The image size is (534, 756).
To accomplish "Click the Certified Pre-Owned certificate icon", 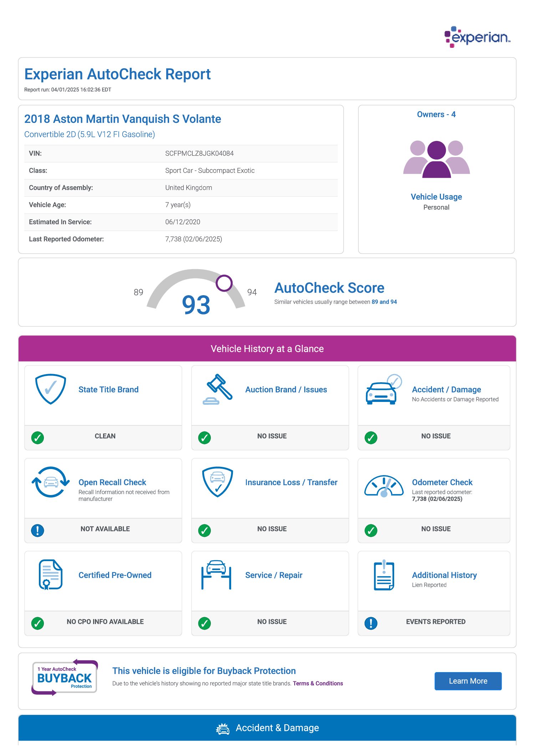I will [x=50, y=575].
